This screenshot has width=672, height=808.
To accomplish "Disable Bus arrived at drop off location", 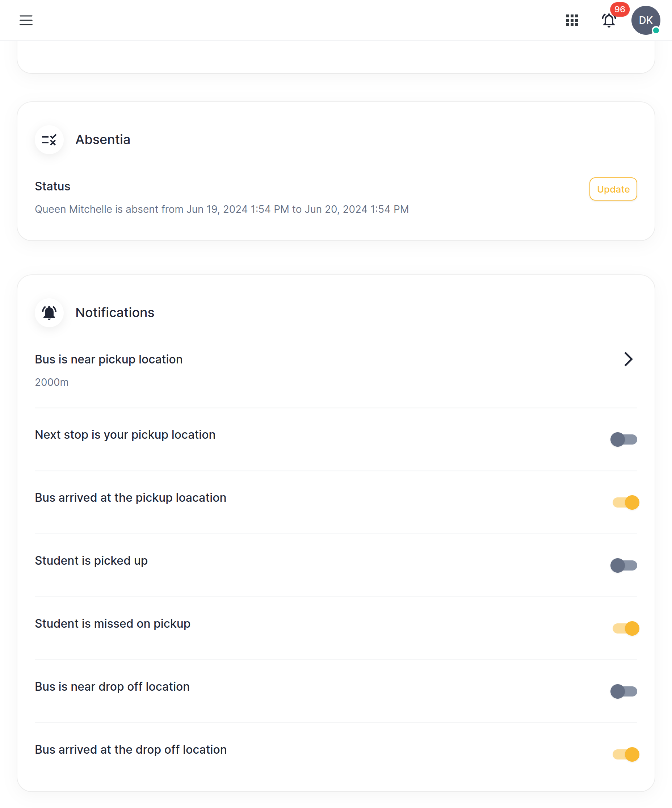I will pos(626,754).
